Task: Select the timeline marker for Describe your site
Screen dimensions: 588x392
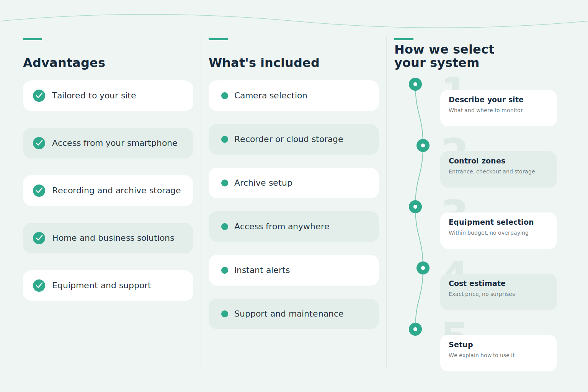Action: [415, 84]
